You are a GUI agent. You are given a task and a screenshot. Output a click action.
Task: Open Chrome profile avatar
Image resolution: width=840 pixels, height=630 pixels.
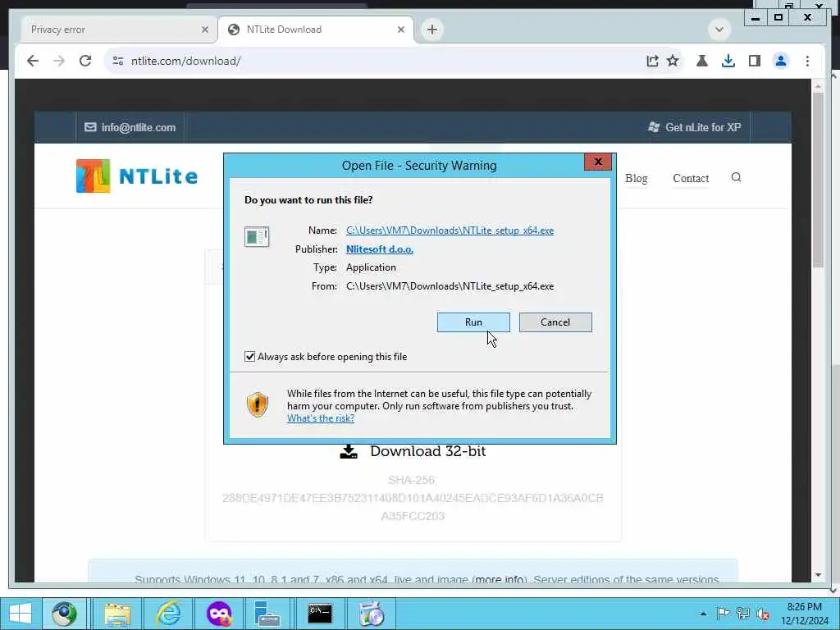coord(781,61)
